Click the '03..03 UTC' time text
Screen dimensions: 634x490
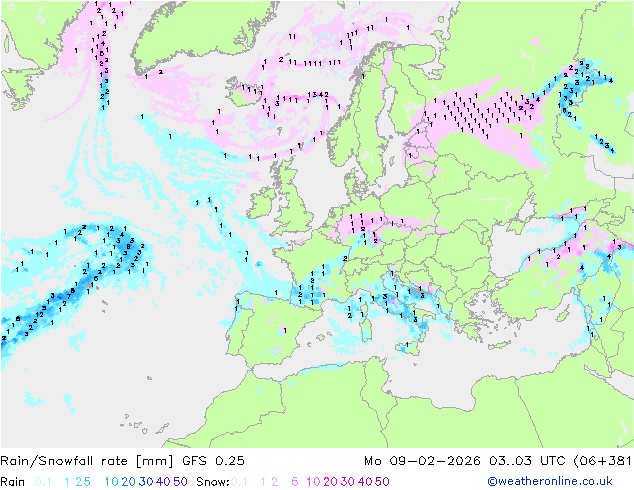pos(527,461)
